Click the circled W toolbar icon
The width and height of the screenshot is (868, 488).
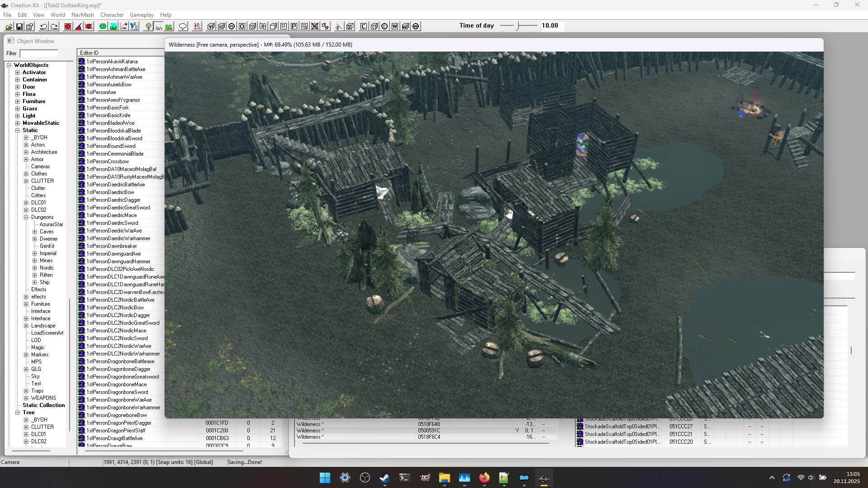pyautogui.click(x=416, y=27)
